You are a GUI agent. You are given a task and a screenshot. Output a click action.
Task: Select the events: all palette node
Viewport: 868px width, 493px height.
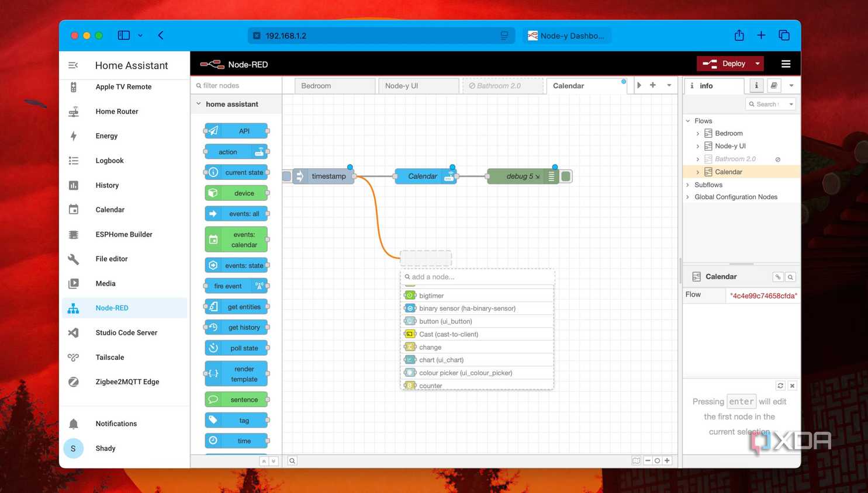coord(236,214)
